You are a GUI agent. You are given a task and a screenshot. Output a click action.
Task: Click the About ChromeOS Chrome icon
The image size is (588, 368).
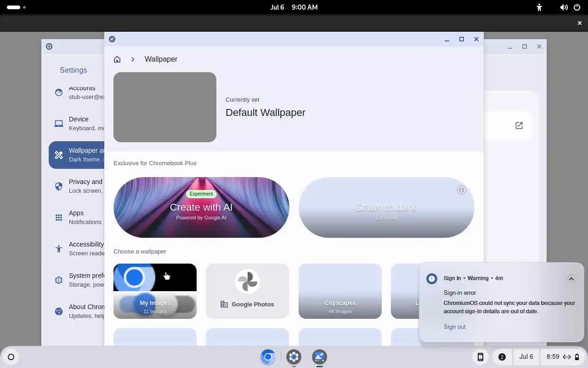point(59,311)
